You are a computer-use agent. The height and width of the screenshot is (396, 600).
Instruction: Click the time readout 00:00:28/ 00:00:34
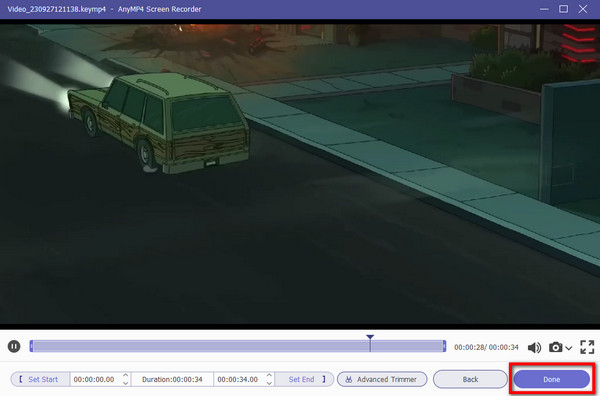[x=486, y=347]
